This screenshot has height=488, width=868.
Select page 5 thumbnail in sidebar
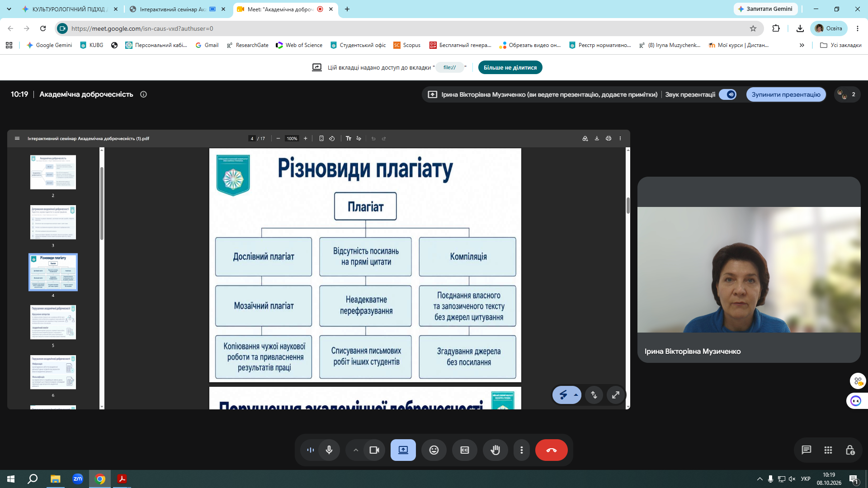(53, 322)
